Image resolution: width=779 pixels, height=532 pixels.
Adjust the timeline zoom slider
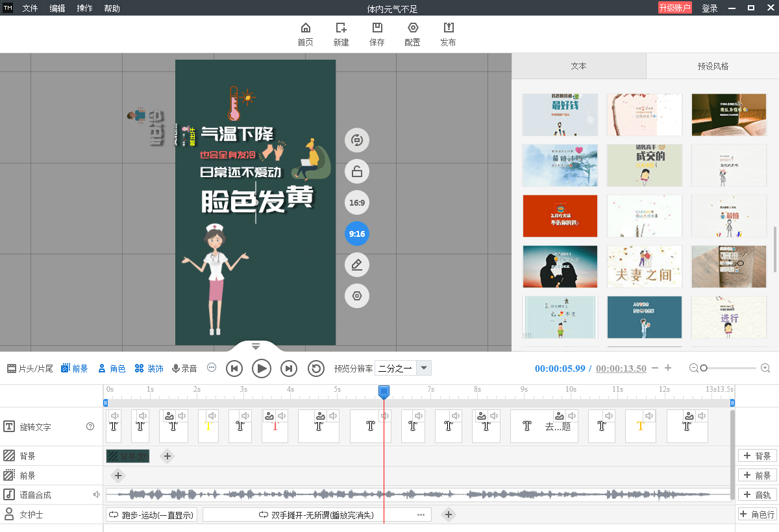705,368
